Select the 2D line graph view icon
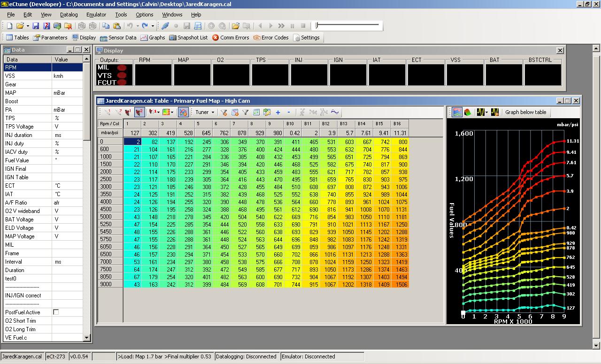 pyautogui.click(x=457, y=112)
